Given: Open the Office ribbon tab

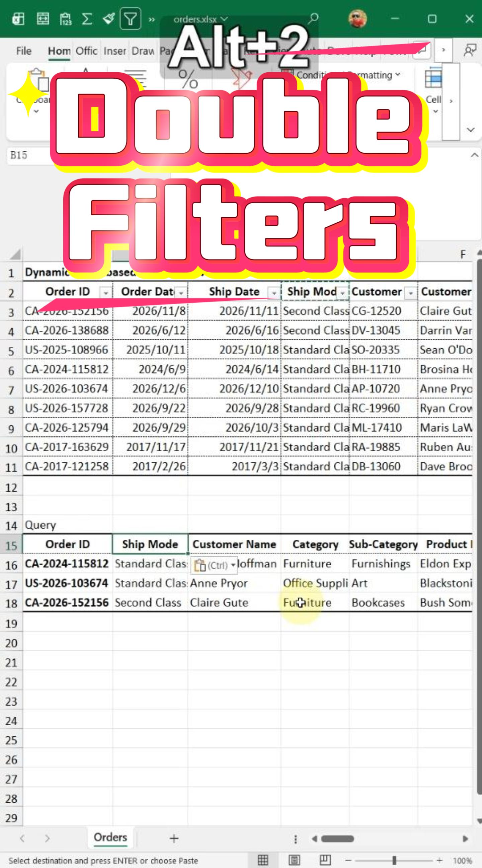Looking at the screenshot, I should (86, 51).
